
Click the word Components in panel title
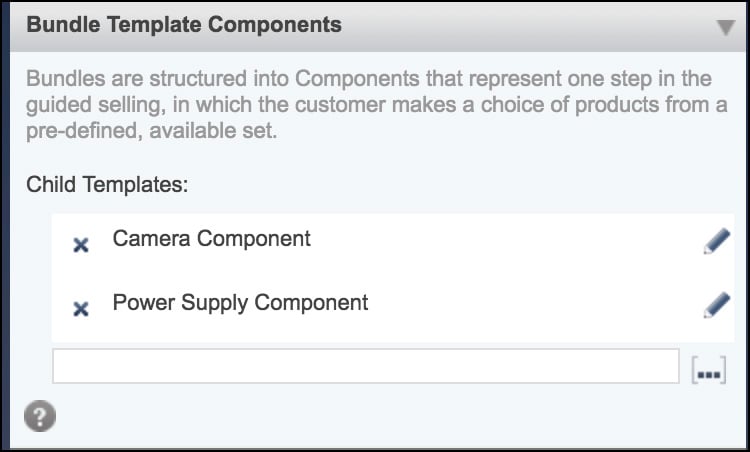click(x=275, y=25)
